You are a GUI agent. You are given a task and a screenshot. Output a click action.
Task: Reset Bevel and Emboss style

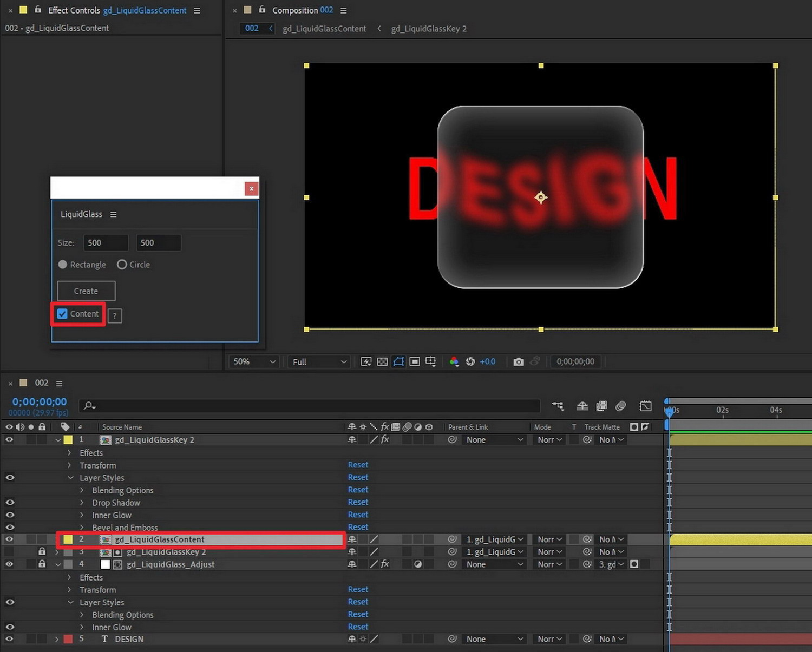pos(358,527)
